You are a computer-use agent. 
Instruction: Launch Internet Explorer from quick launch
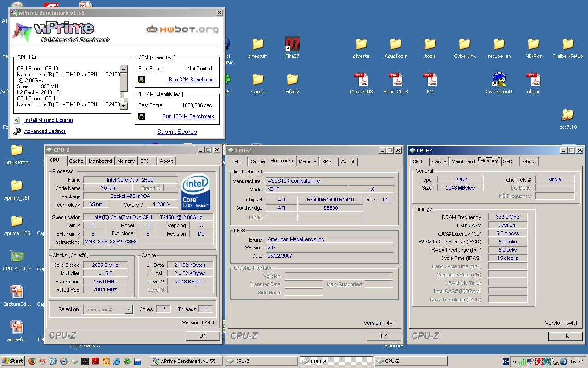tap(117, 361)
